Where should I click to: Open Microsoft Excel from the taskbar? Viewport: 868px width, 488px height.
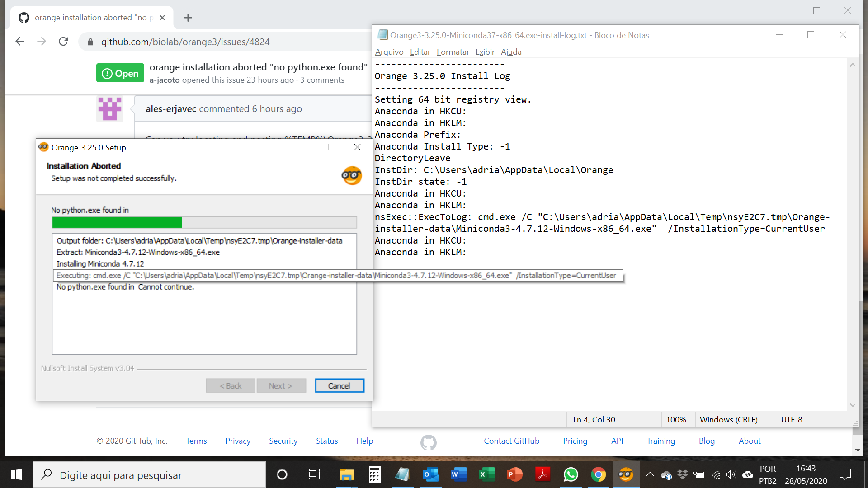click(x=486, y=474)
